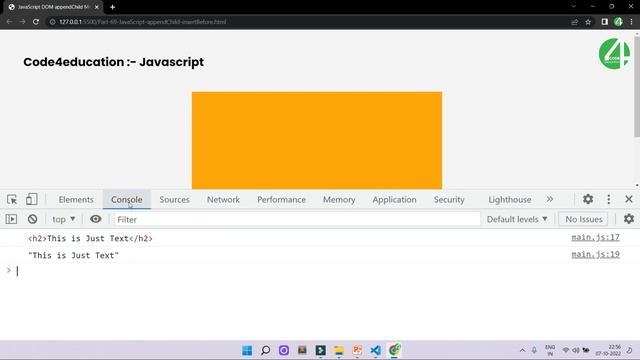Open the Elements tab
Viewport: 640px width, 360px height.
76,200
